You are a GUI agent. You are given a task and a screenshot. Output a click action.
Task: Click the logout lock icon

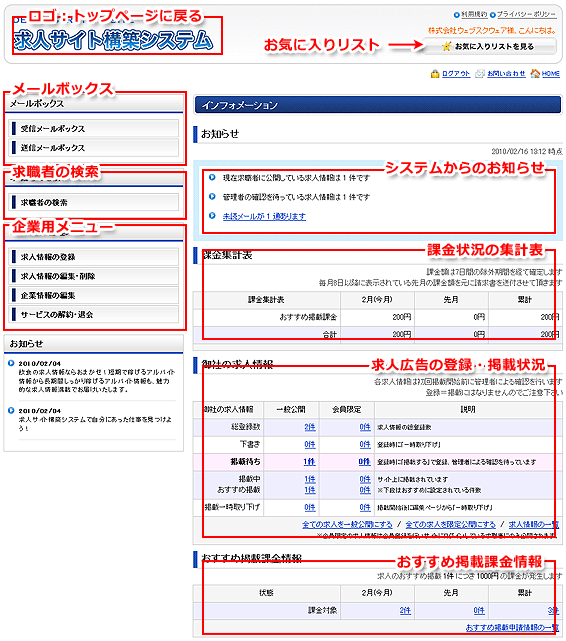pyautogui.click(x=435, y=74)
